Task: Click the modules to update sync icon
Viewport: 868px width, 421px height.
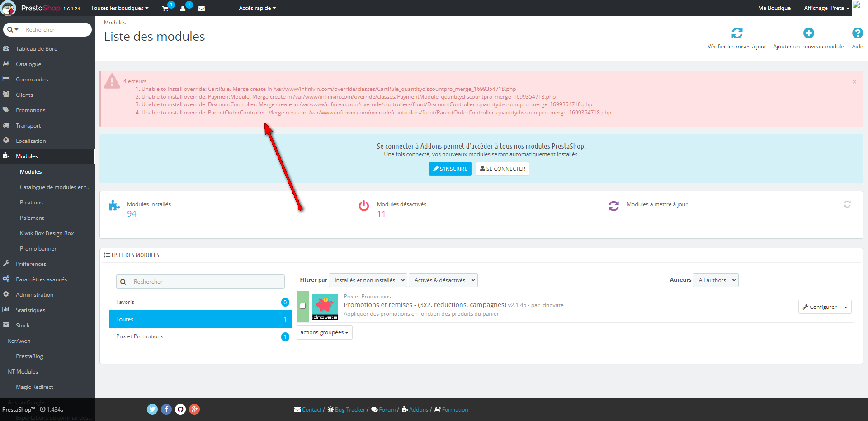Action: click(613, 206)
